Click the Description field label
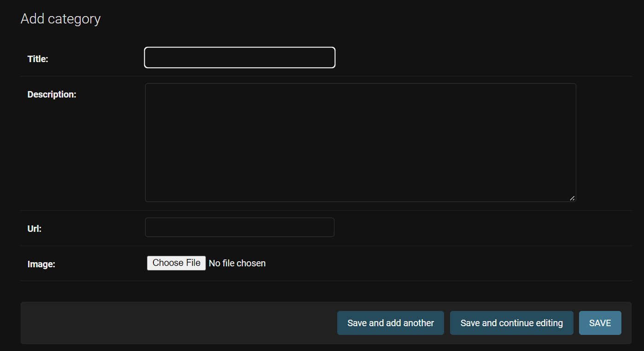644x351 pixels. [52, 94]
